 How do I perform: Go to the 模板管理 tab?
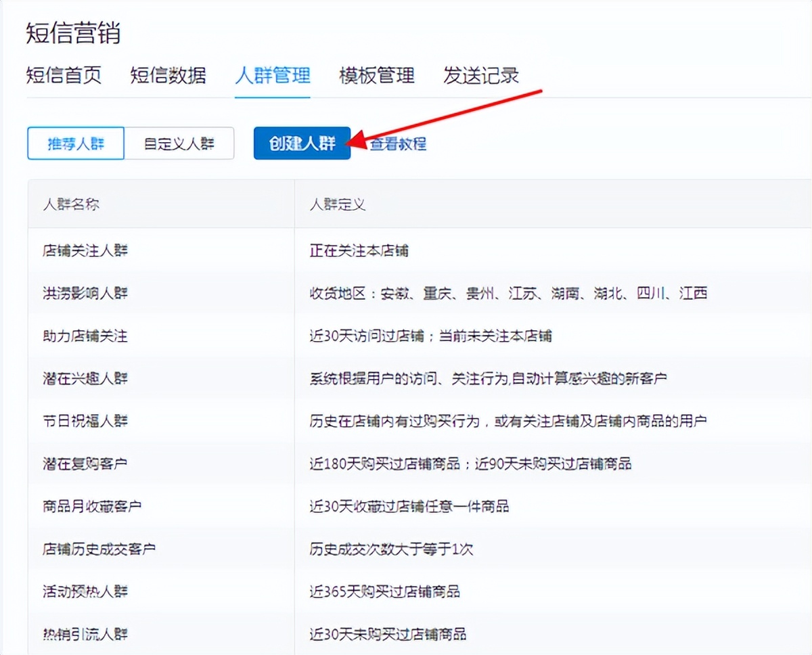tap(377, 75)
